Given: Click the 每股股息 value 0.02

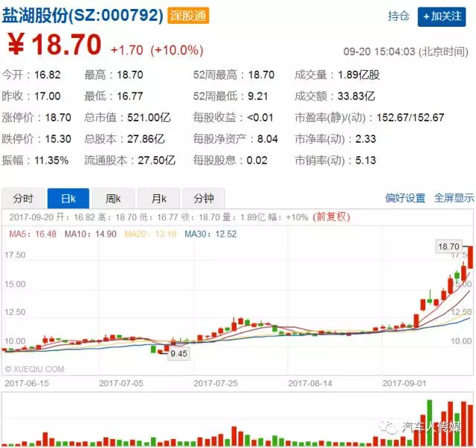Looking at the screenshot, I should (257, 160).
